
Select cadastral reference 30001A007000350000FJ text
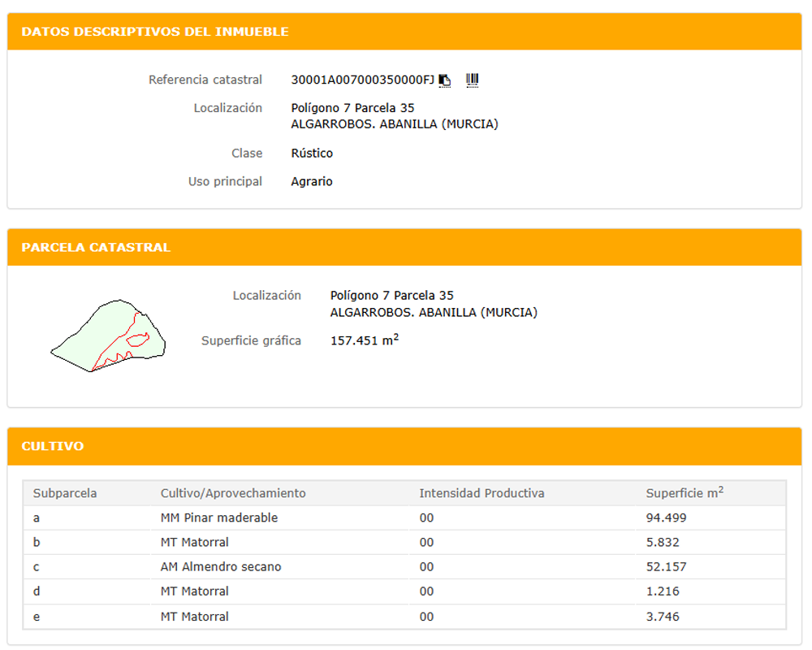click(x=362, y=80)
